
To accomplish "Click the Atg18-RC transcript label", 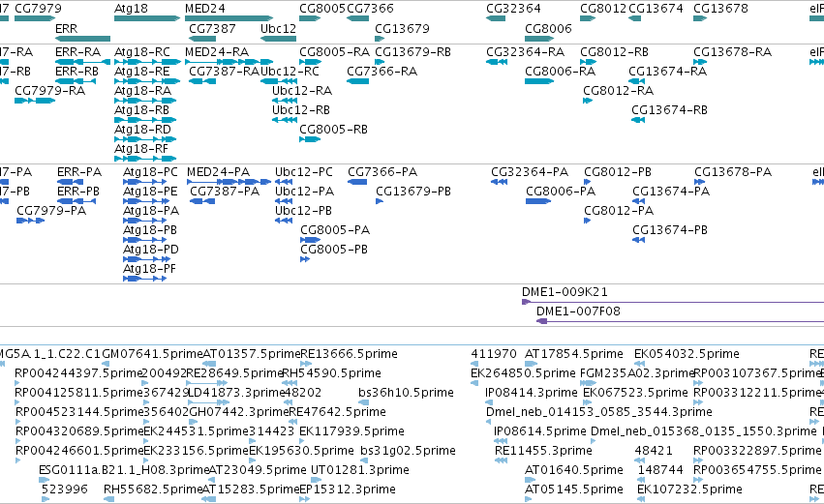I will point(142,52).
